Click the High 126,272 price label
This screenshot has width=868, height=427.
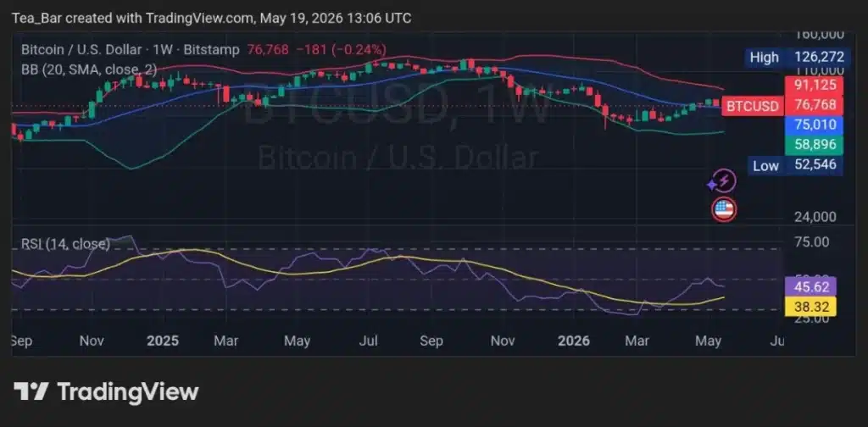pos(795,57)
